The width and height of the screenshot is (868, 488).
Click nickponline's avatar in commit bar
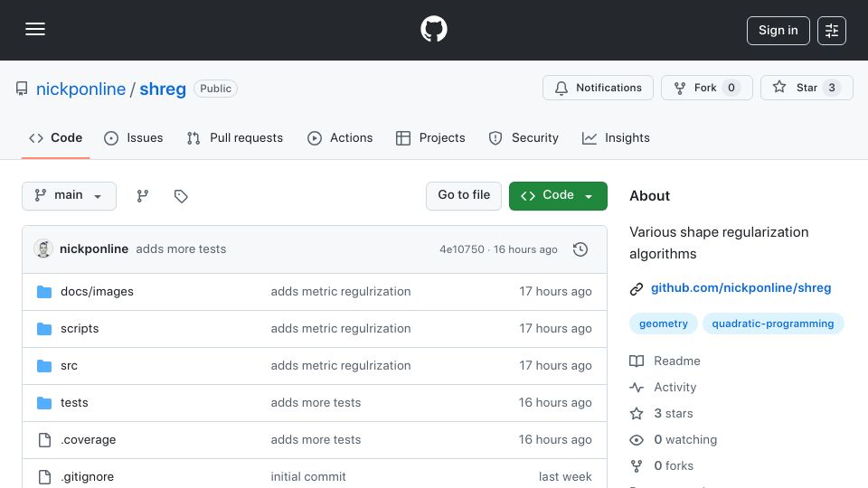pyautogui.click(x=43, y=249)
